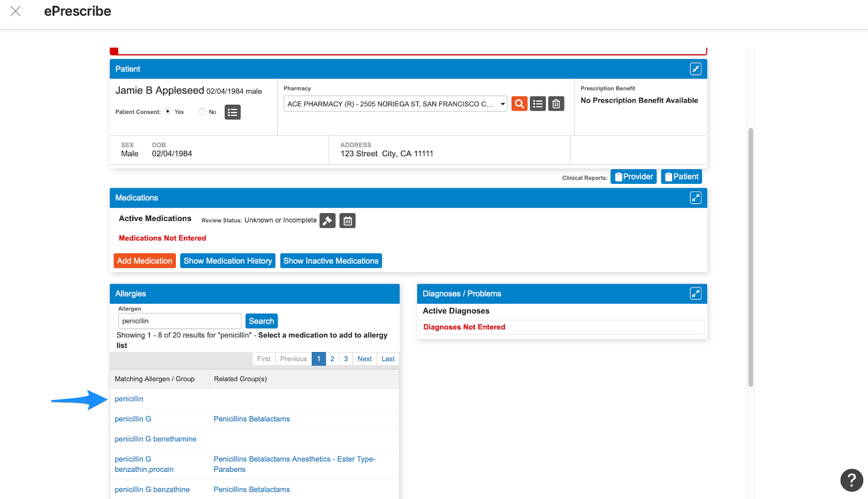Go to the Next results page
This screenshot has width=868, height=499.
[365, 359]
